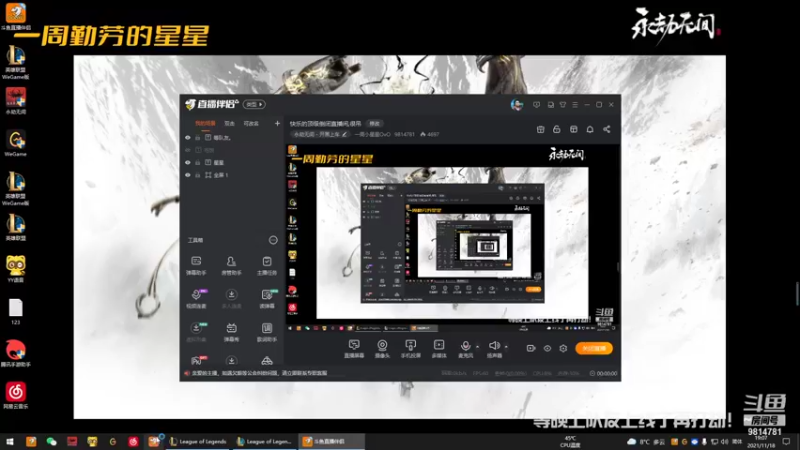
Task: Toggle lock on the 星星 source layer
Action: click(197, 162)
